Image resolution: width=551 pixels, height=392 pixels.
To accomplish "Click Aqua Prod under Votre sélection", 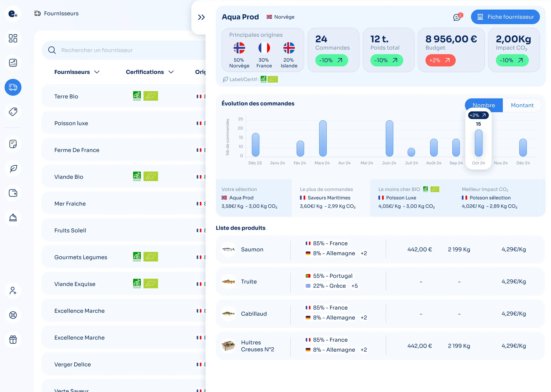I will coord(241,198).
